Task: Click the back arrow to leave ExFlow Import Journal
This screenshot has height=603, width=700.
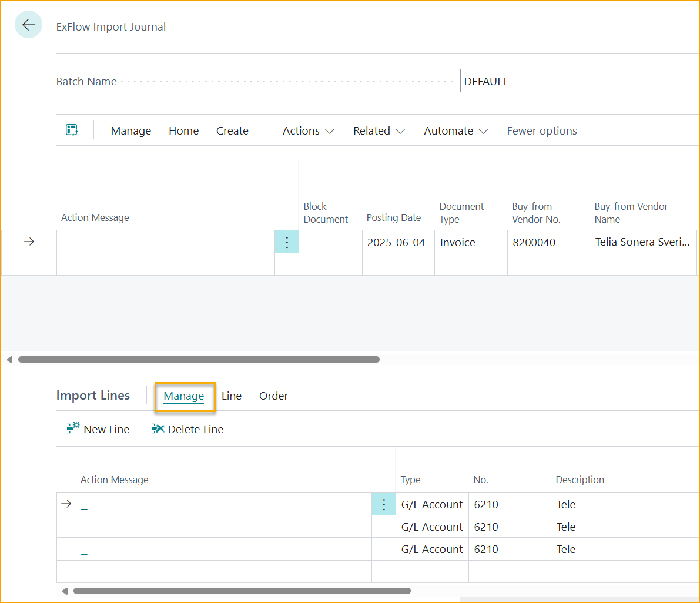Action: pyautogui.click(x=28, y=24)
